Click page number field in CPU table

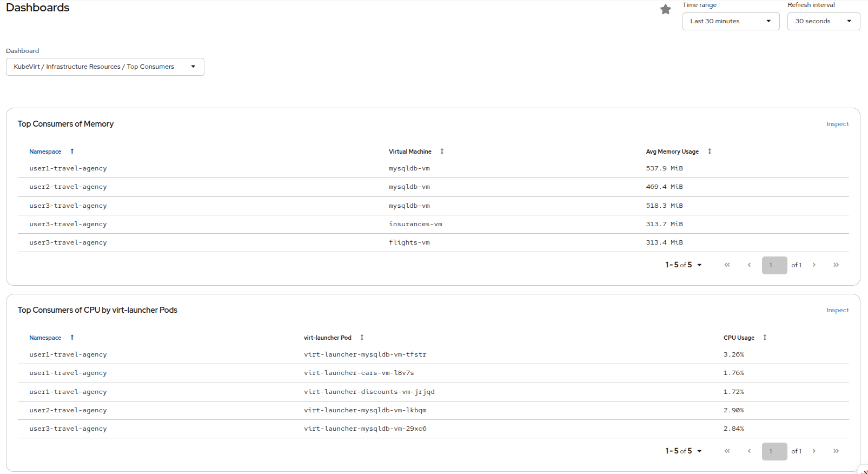coord(774,451)
